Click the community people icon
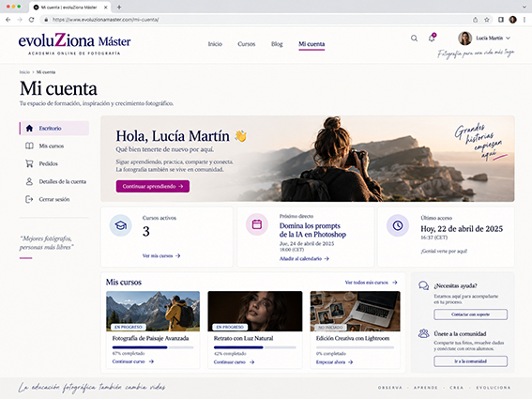 tap(423, 333)
